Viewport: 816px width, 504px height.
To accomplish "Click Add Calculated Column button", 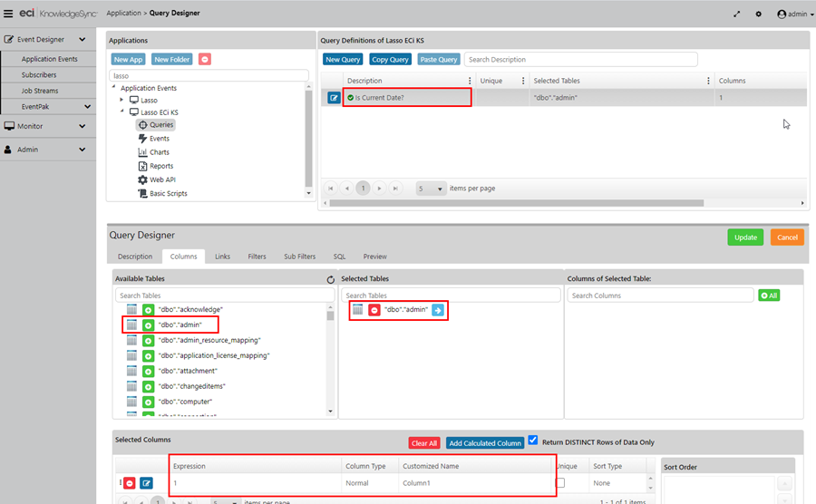I will (x=485, y=443).
